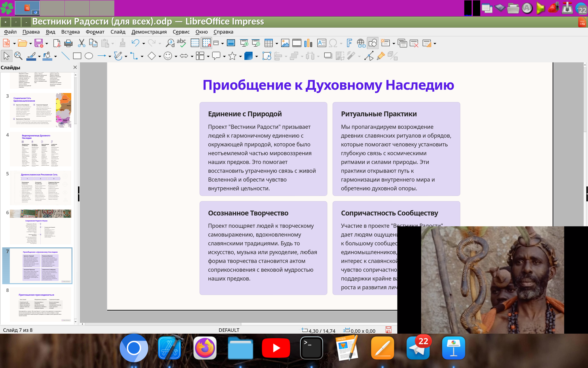Screen dimensions: 588x368
Task: Select the Rectangle tool
Action: tap(77, 56)
